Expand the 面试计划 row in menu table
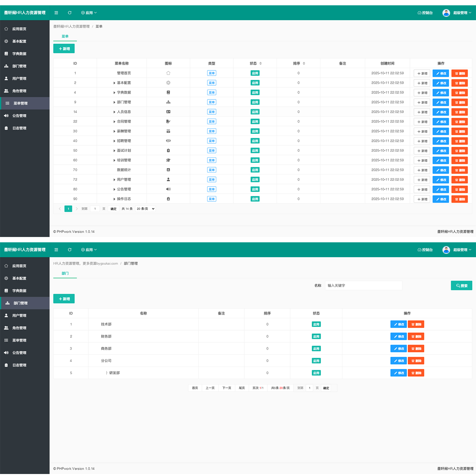Screen dimensions: 476x476 tap(114, 151)
